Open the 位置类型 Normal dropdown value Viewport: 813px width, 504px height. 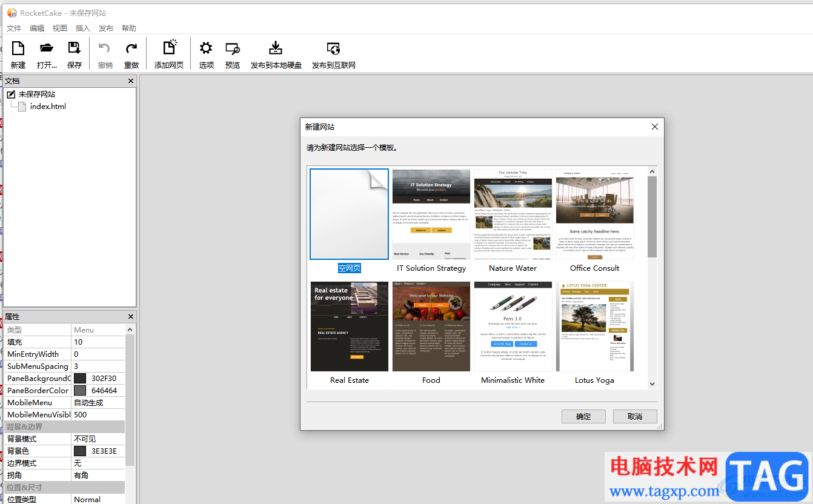click(x=98, y=499)
